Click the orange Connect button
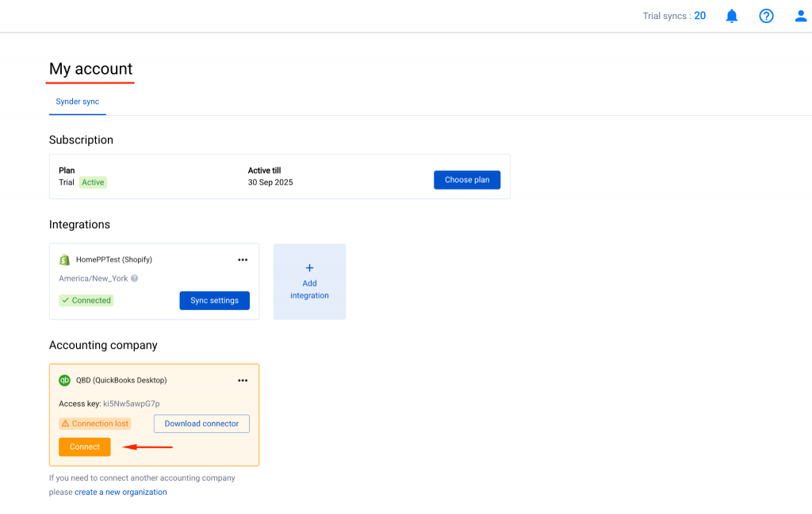Screen dimensions: 812x514 [x=84, y=447]
